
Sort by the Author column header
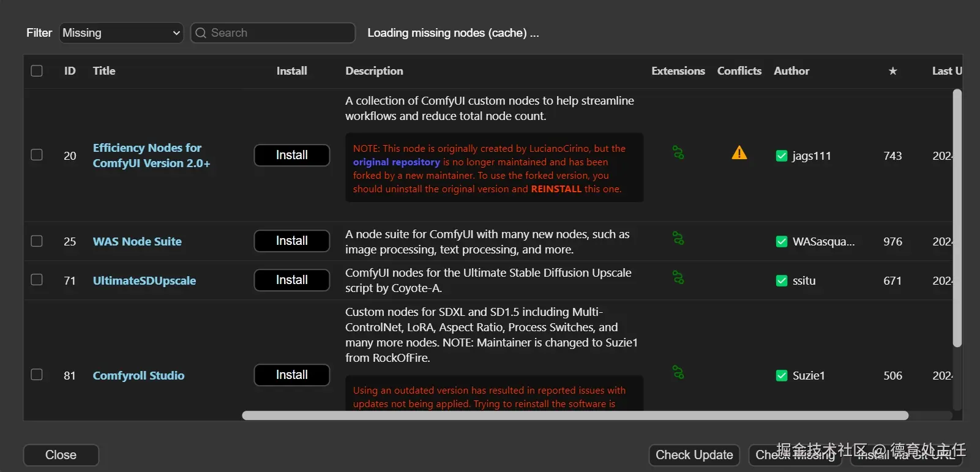791,71
